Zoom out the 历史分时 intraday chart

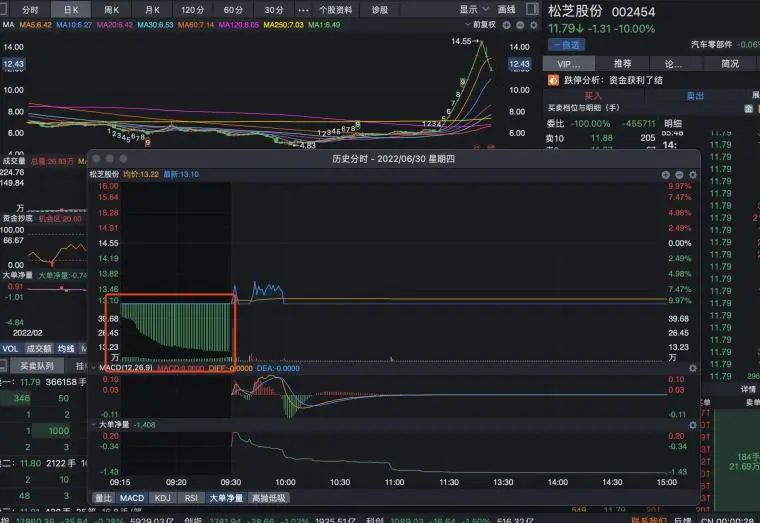679,174
